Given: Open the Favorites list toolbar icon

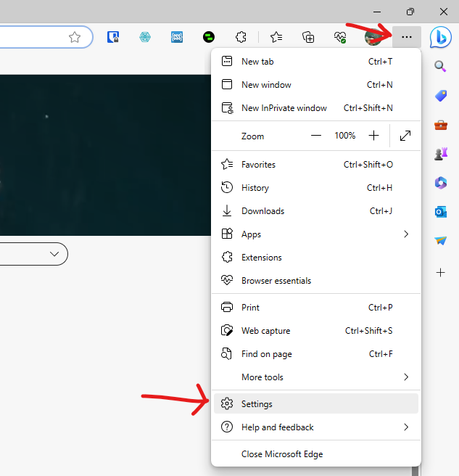Looking at the screenshot, I should (276, 37).
